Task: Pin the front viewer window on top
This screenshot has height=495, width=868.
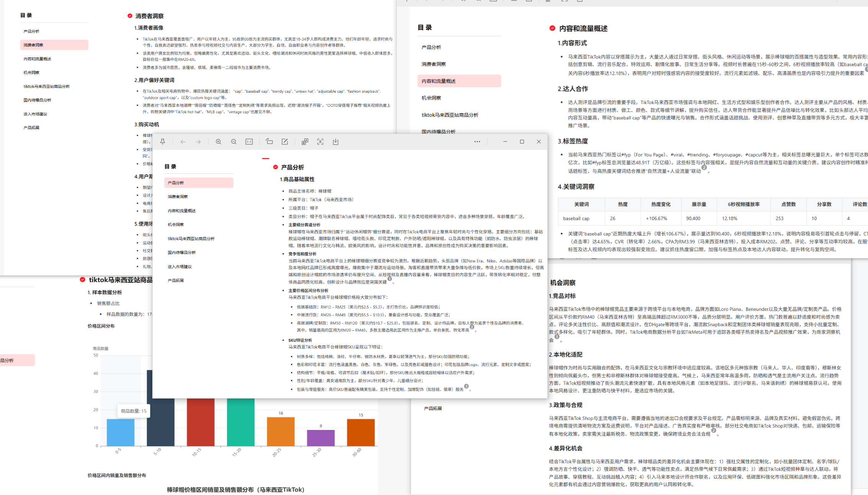Action: point(163,142)
